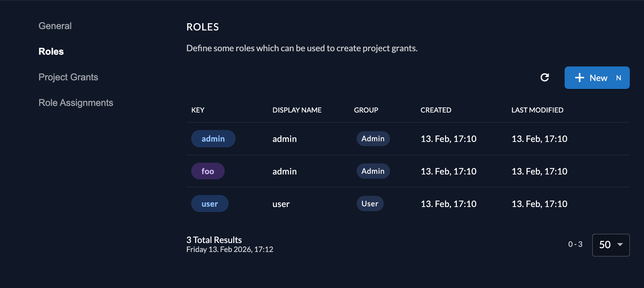
Task: Click the 3 Total Results text
Action: [214, 240]
